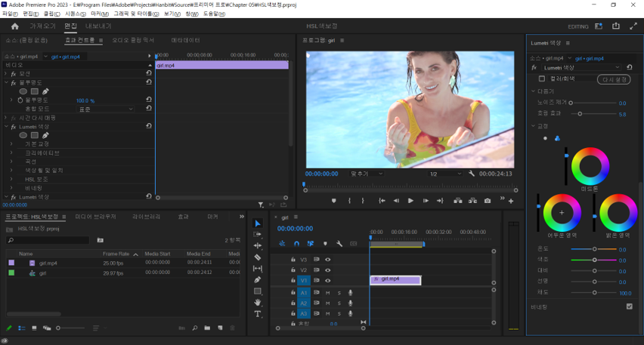Expand the 기본 교정 section
The width and height of the screenshot is (644, 345).
click(11, 144)
